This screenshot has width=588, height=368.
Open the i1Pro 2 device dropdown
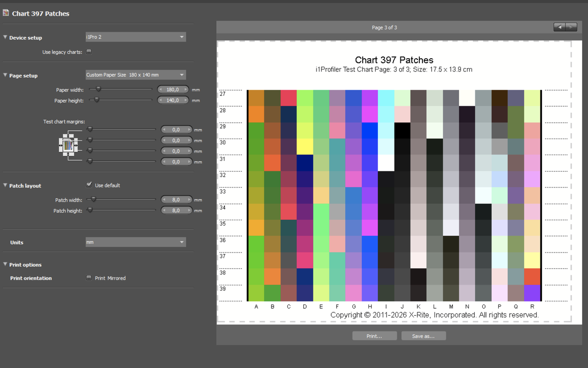(135, 37)
